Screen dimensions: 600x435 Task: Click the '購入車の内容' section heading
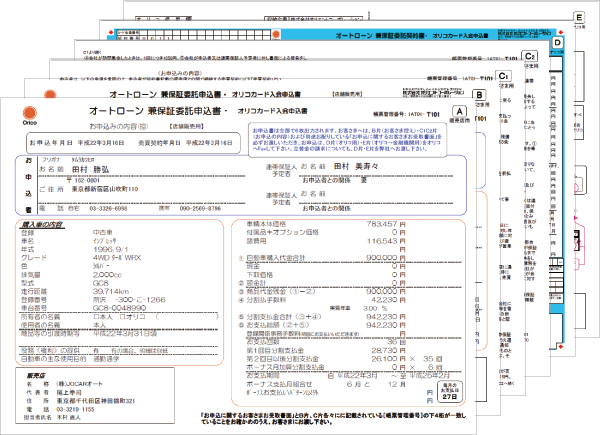tap(42, 225)
